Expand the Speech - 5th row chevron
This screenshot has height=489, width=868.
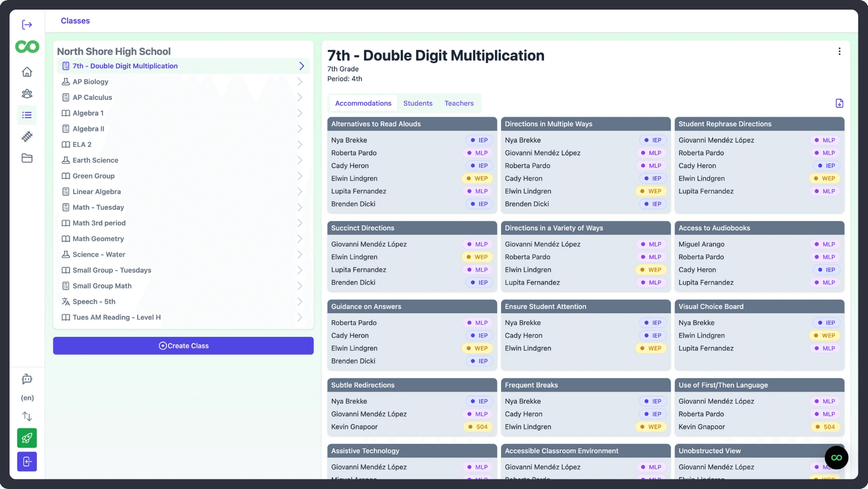point(300,302)
